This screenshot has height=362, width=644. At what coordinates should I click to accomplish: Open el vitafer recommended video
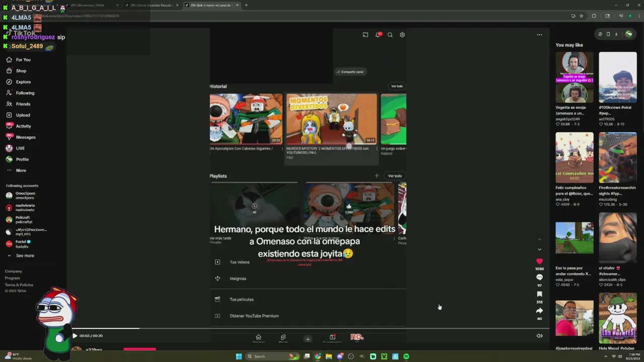[x=617, y=238]
